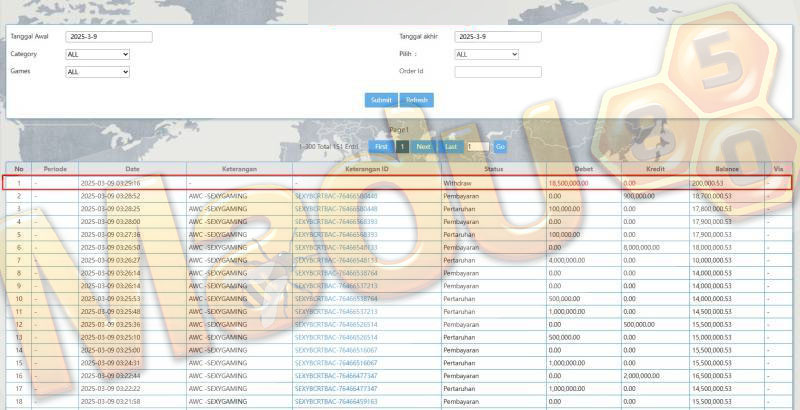The image size is (800, 410).
Task: Select the highlighted Withdraw row
Action: pyautogui.click(x=397, y=183)
